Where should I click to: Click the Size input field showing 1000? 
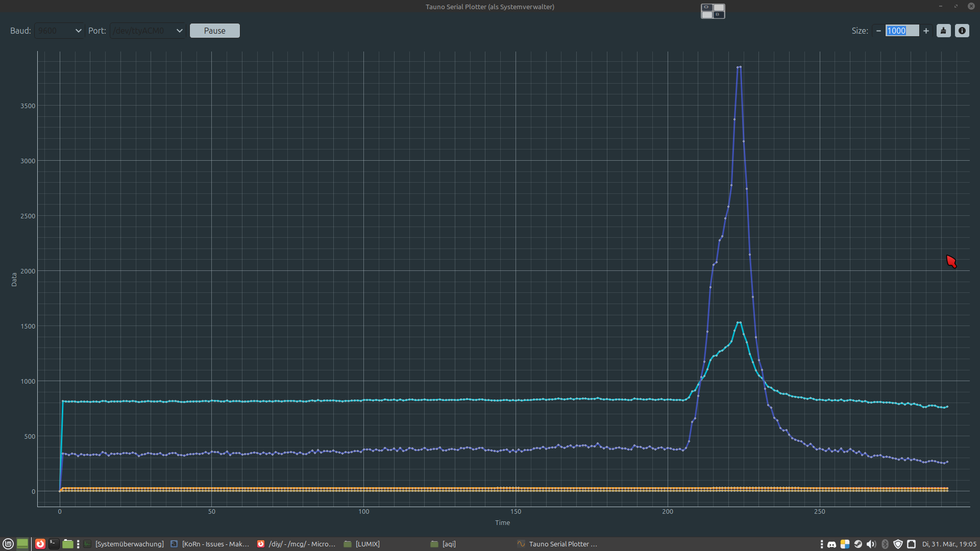[901, 31]
